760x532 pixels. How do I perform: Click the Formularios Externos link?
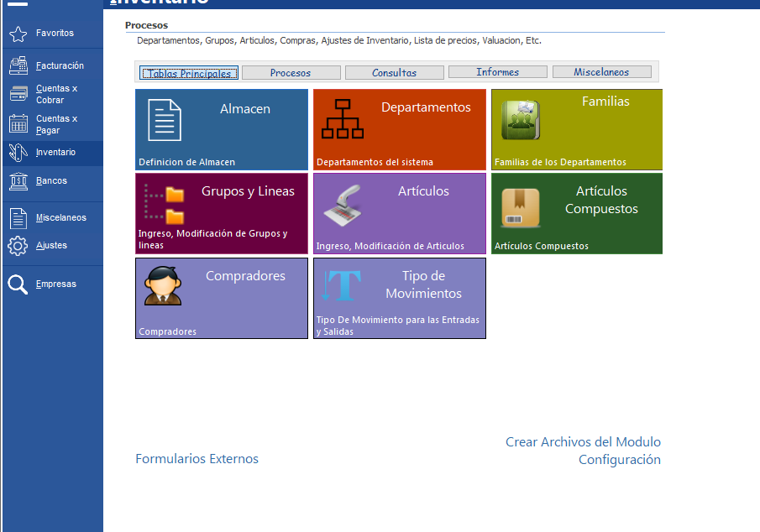coord(197,459)
